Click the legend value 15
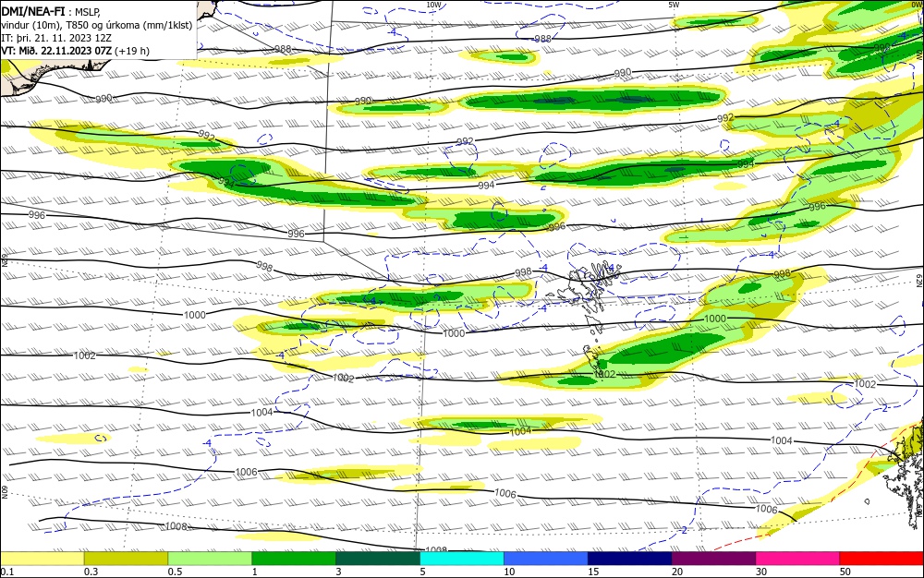The width and height of the screenshot is (924, 578). tap(593, 572)
